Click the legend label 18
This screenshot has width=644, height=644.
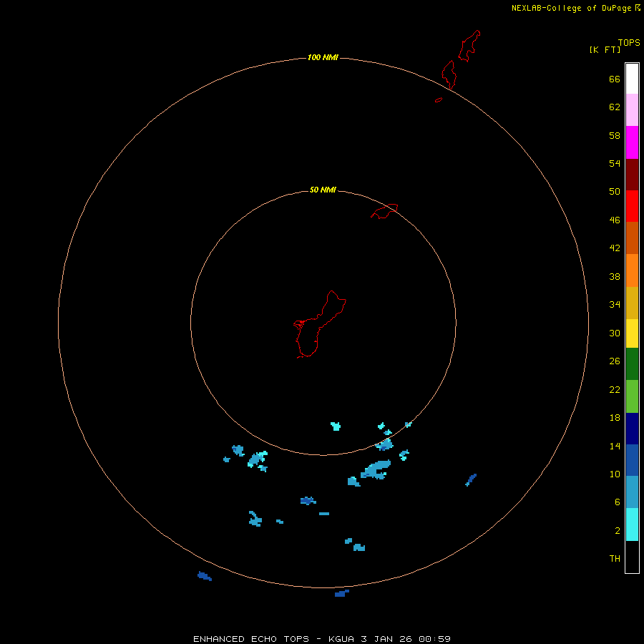tap(615, 418)
